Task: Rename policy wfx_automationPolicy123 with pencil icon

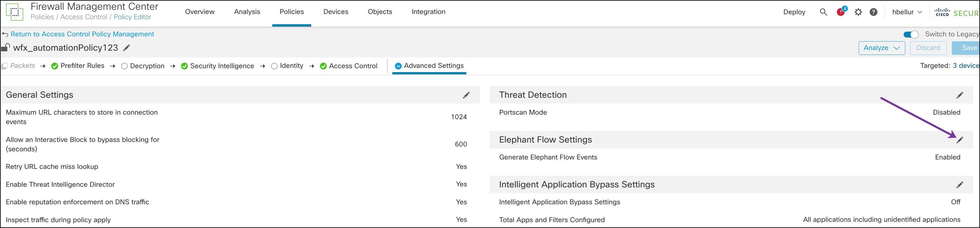Action: tap(127, 48)
